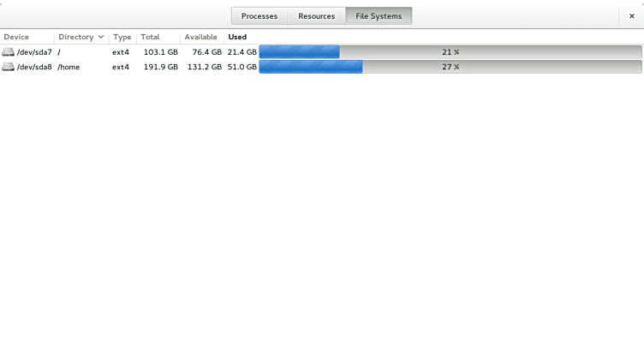Click the Used column header
The width and height of the screenshot is (644, 362).
pyautogui.click(x=237, y=38)
